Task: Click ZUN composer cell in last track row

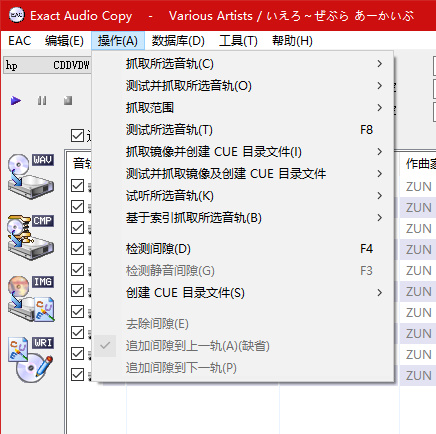Action: click(x=418, y=375)
